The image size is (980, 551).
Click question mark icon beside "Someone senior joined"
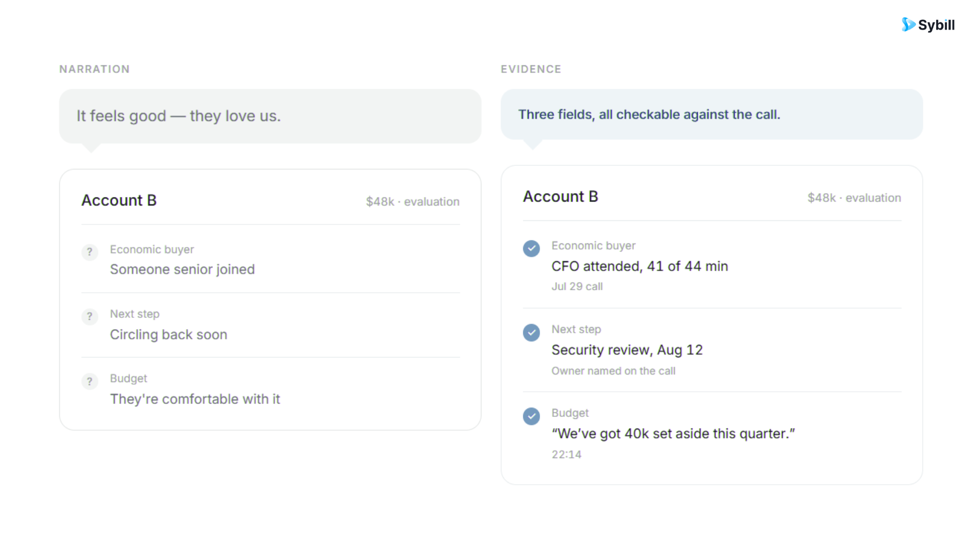tap(90, 252)
